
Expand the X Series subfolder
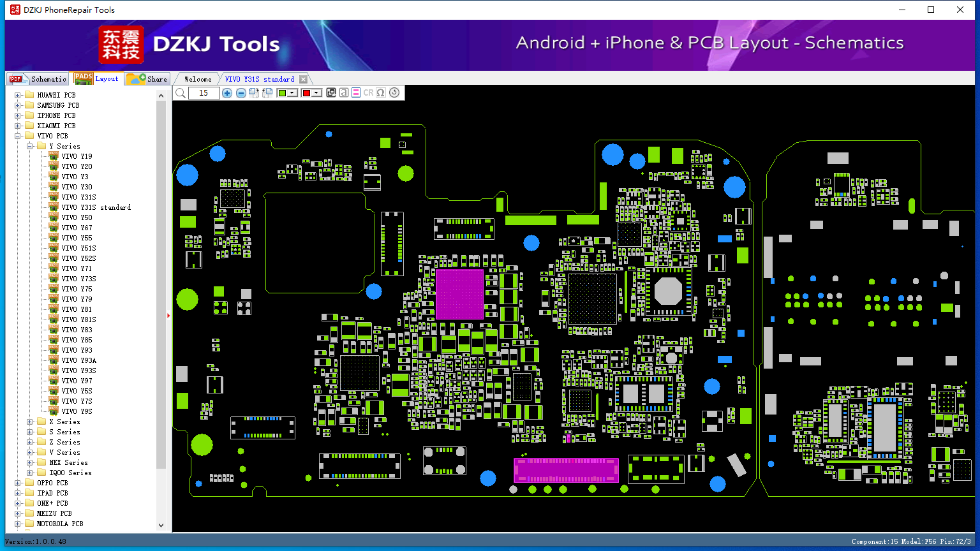click(x=30, y=422)
